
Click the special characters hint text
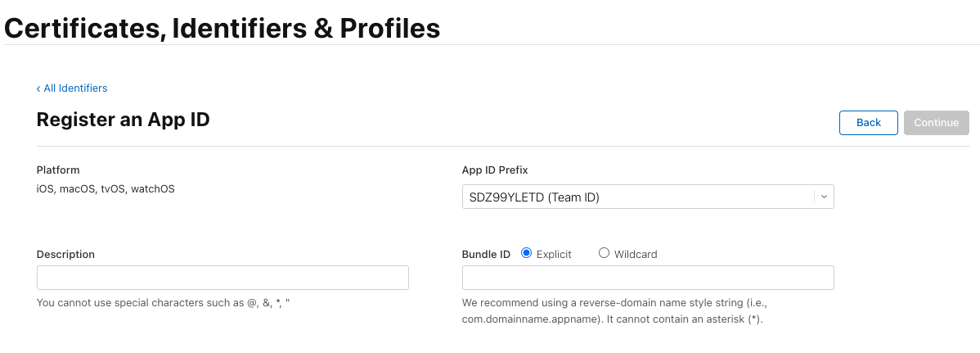tap(164, 303)
